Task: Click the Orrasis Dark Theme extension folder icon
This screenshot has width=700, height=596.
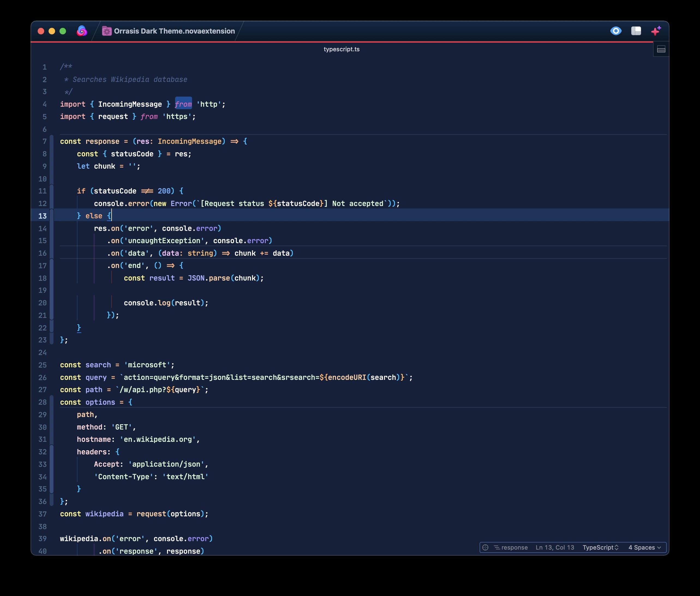Action: 107,31
